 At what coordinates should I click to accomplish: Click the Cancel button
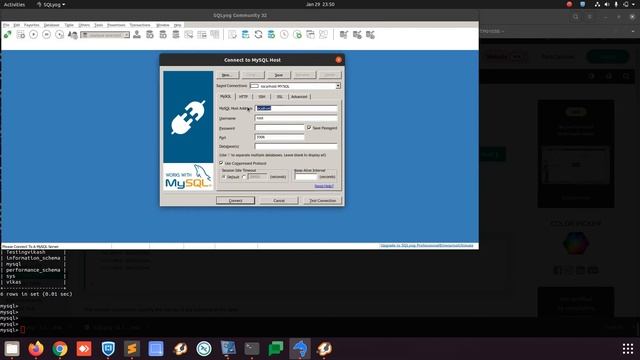[279, 200]
